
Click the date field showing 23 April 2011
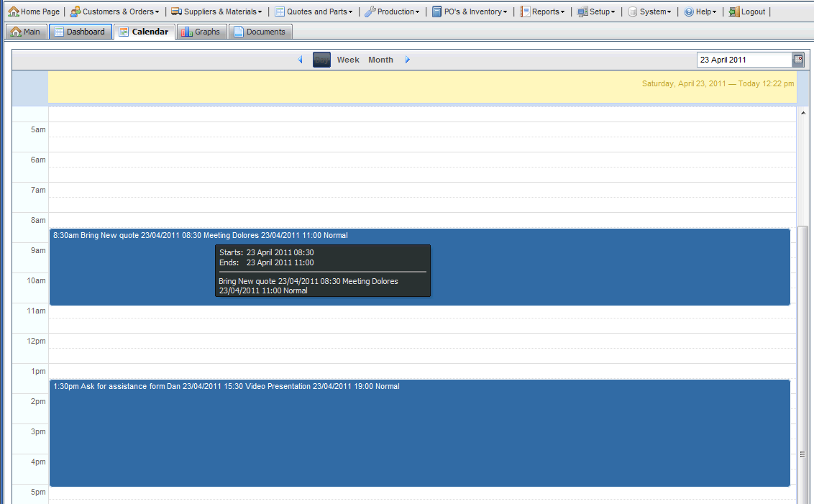point(744,60)
